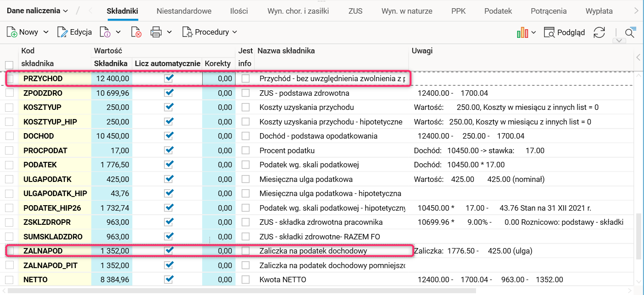This screenshot has height=295, width=644.
Task: Click the printer icon
Action: point(156,32)
